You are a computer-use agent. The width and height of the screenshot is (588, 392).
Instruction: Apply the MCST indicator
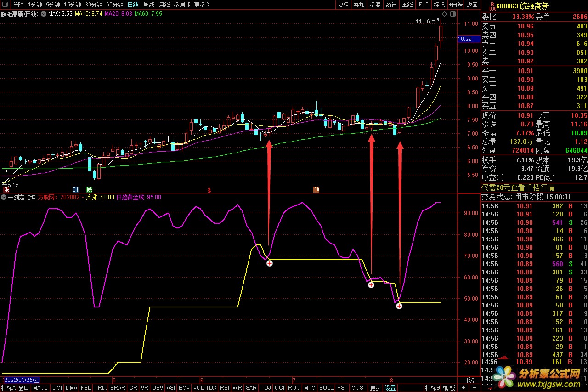[359, 388]
